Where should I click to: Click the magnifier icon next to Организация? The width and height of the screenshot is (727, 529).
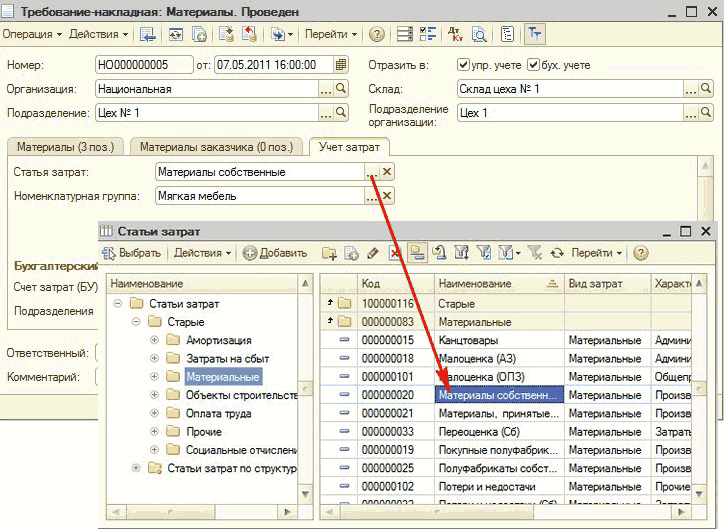pos(341,89)
